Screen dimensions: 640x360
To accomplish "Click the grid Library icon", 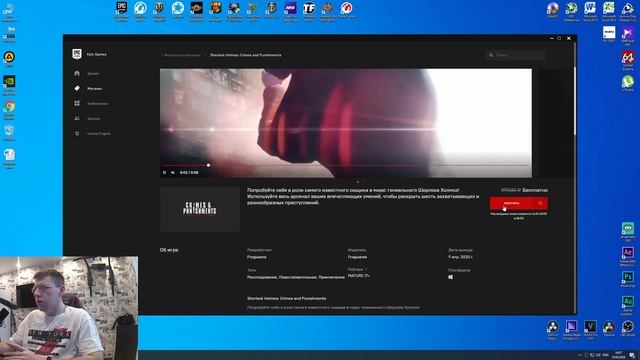I will click(x=77, y=104).
